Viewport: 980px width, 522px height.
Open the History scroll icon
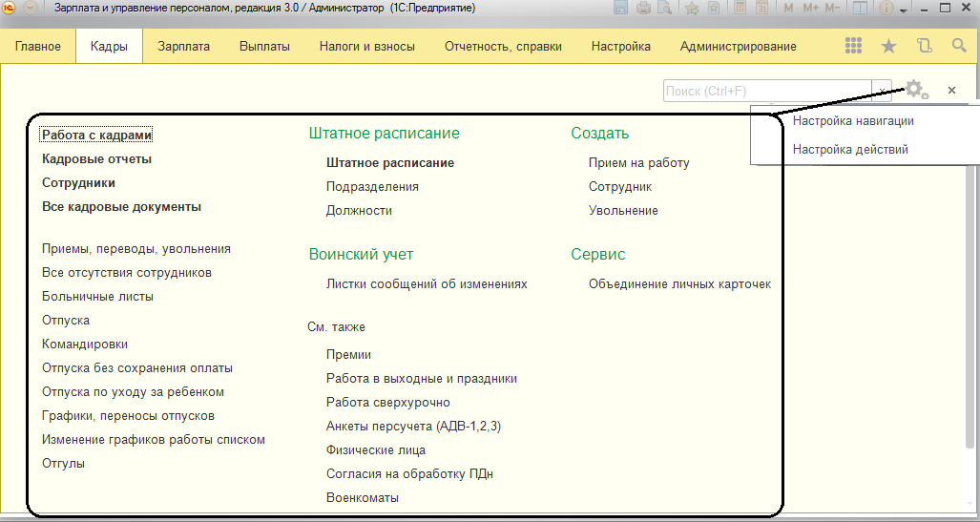[924, 46]
